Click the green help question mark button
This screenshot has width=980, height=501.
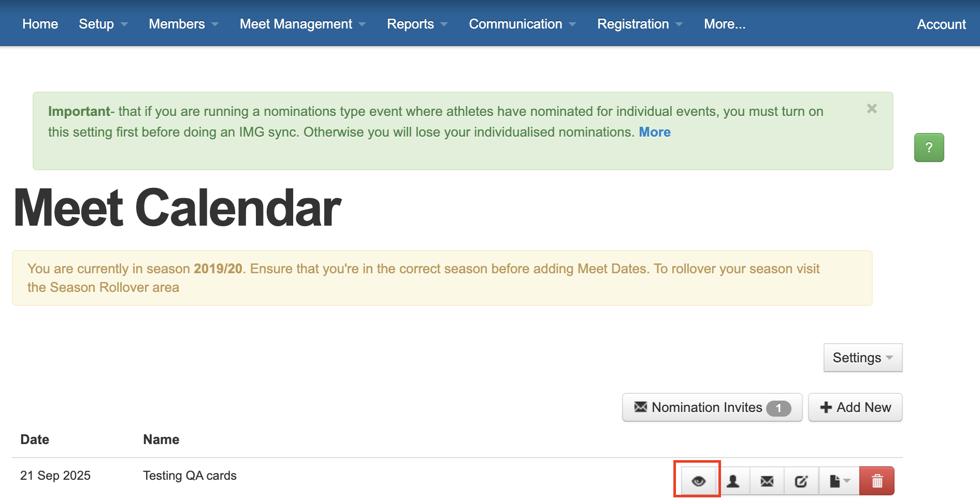[929, 148]
